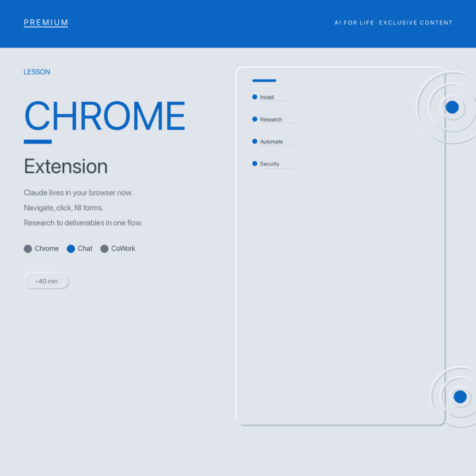Screen dimensions: 476x476
Task: Click the lower blue ripple dot on card edge
Action: [460, 397]
